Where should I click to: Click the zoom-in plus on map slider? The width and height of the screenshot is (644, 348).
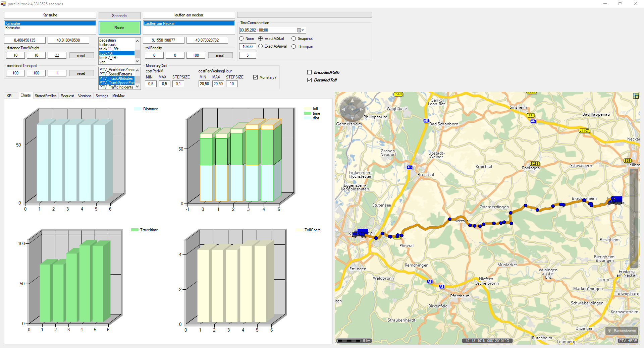634,173
